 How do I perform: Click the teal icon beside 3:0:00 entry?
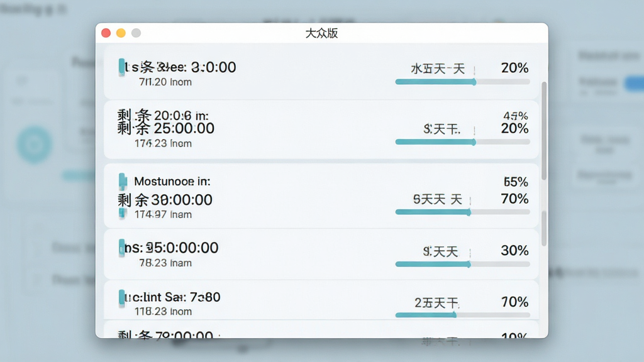[121, 67]
